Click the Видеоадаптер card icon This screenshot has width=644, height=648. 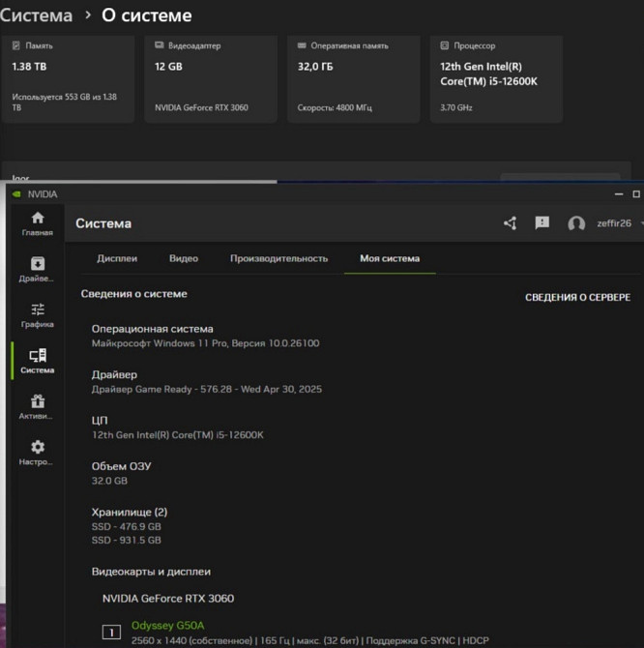click(159, 45)
